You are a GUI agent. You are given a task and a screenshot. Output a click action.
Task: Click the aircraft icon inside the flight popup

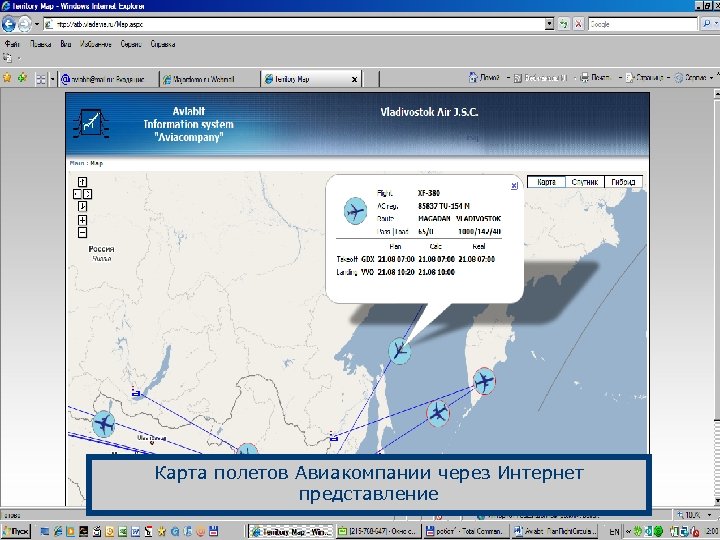click(x=355, y=211)
